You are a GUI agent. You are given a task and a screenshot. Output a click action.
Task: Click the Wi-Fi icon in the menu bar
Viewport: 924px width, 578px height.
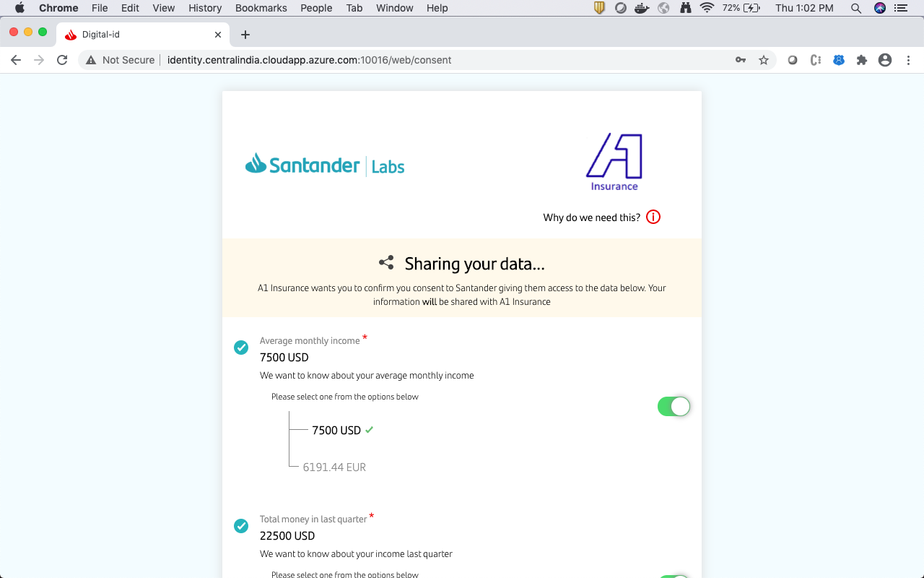707,8
